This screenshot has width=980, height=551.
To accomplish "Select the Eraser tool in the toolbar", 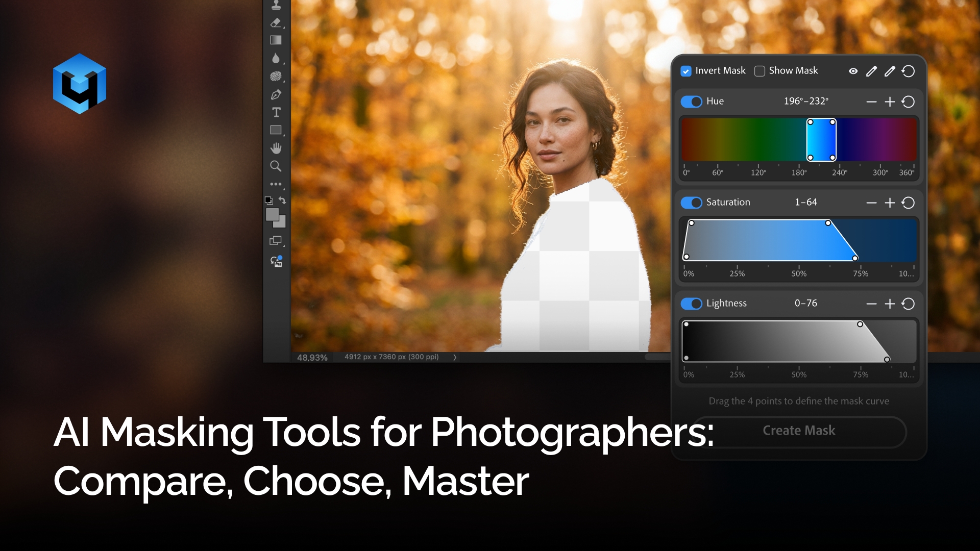I will pos(276,23).
